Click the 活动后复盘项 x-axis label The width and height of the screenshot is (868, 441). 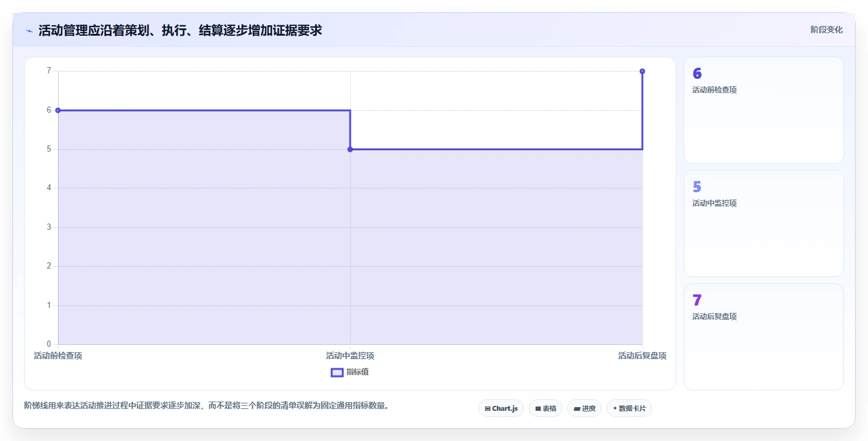642,356
